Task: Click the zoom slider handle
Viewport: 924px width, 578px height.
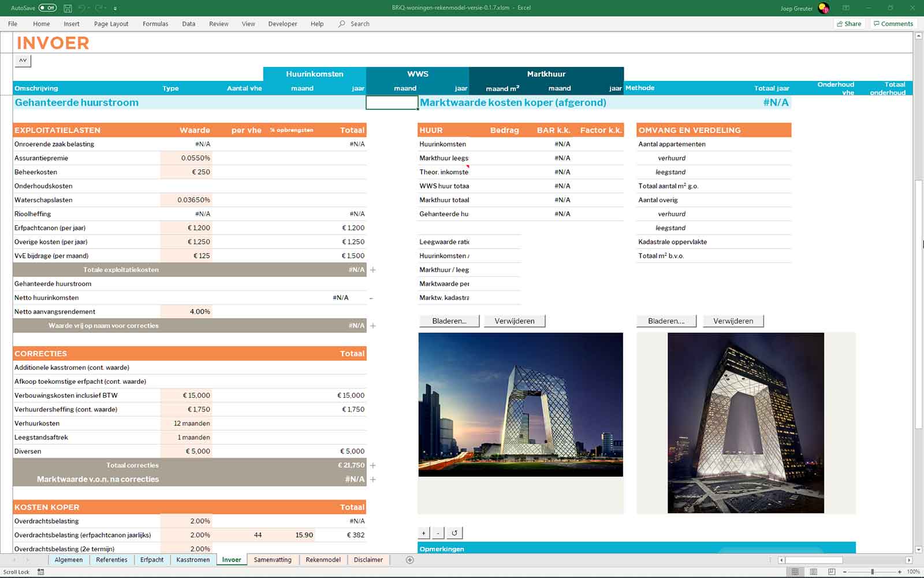Action: 872,572
